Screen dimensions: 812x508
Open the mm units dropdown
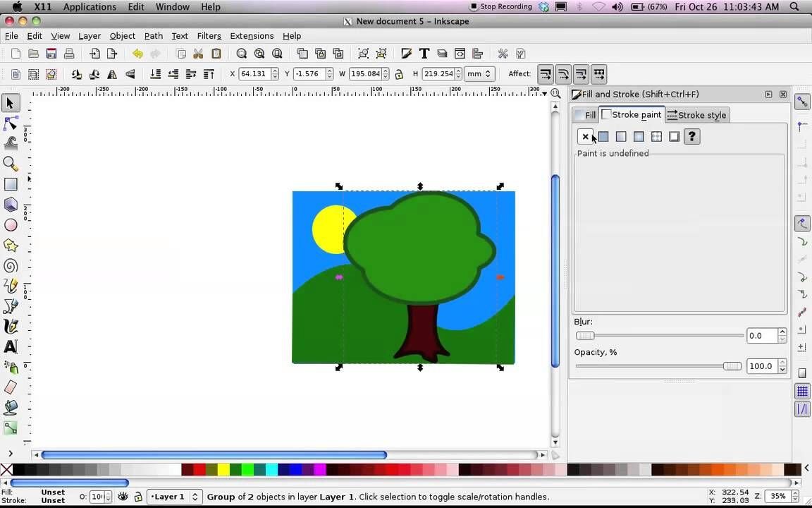tap(479, 74)
